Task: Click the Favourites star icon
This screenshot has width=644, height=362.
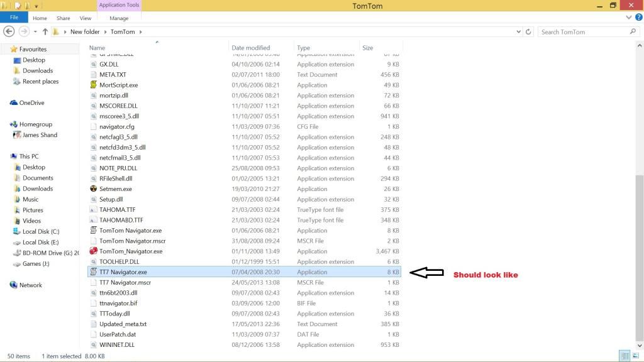Action: [14, 49]
